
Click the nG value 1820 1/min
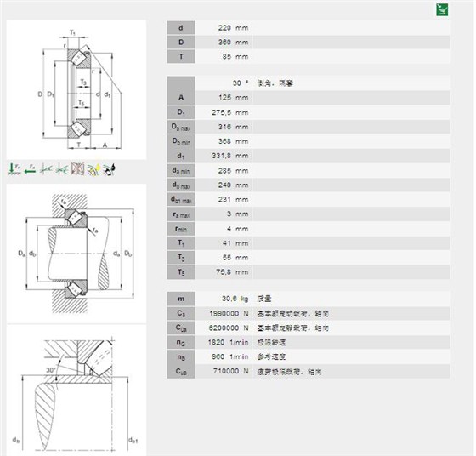[x=228, y=342]
